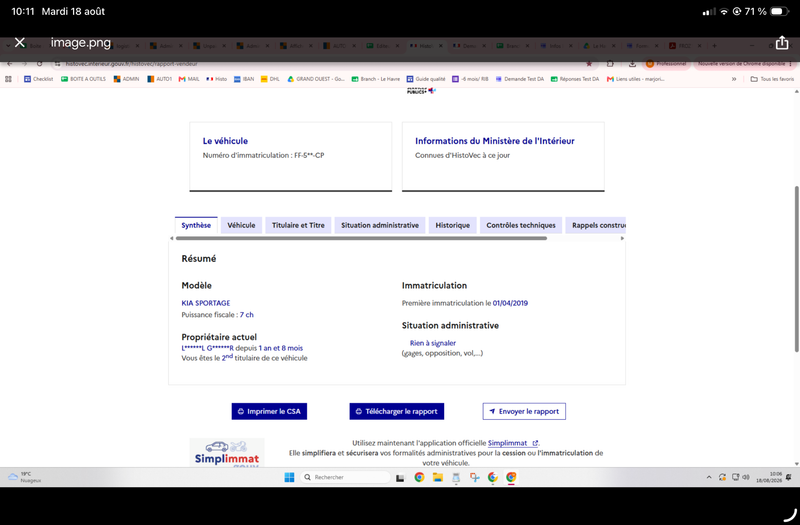
Task: Click the Simplimmat logo image
Action: click(x=227, y=453)
